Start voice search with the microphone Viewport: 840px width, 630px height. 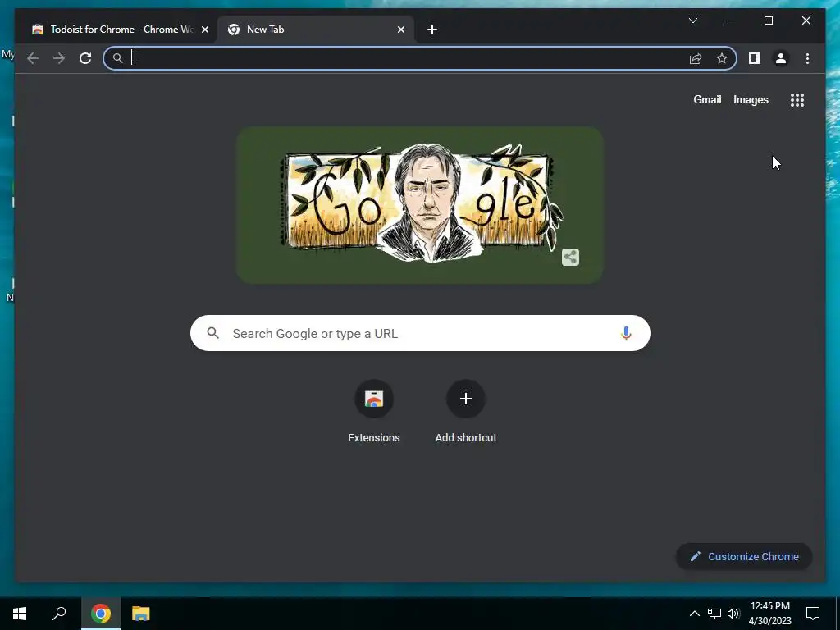click(626, 333)
